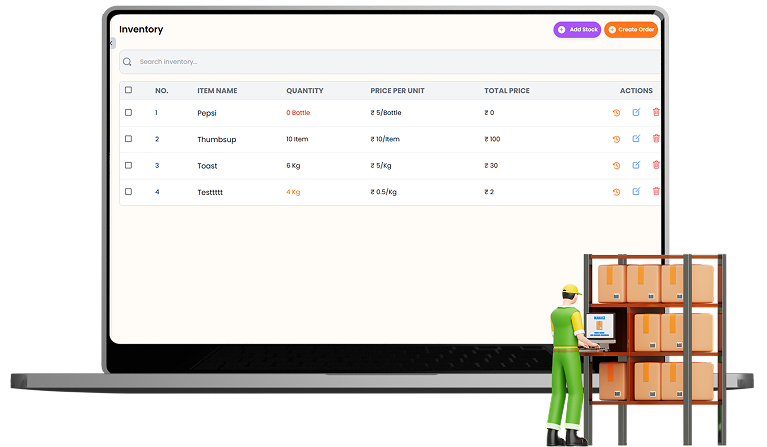Check the Testtttt row checkbox
The image size is (767, 447).
coord(128,192)
